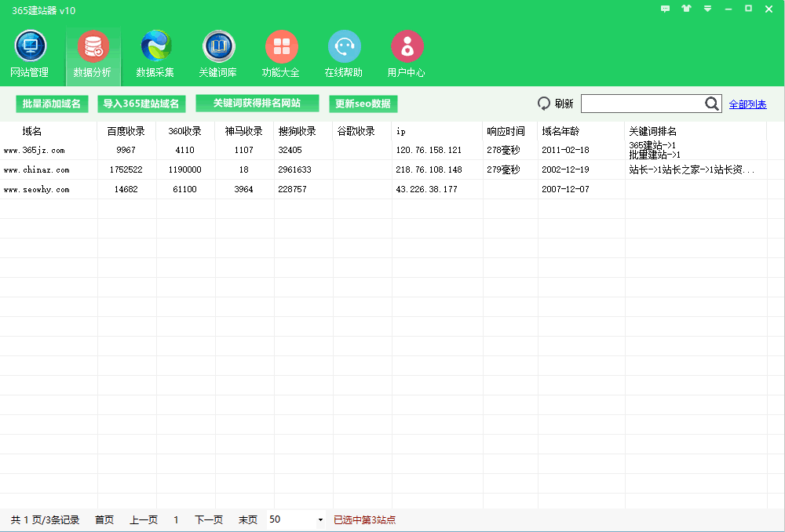Click the feedback chat icon in title bar
Screen dimensions: 785x532
tap(666, 9)
